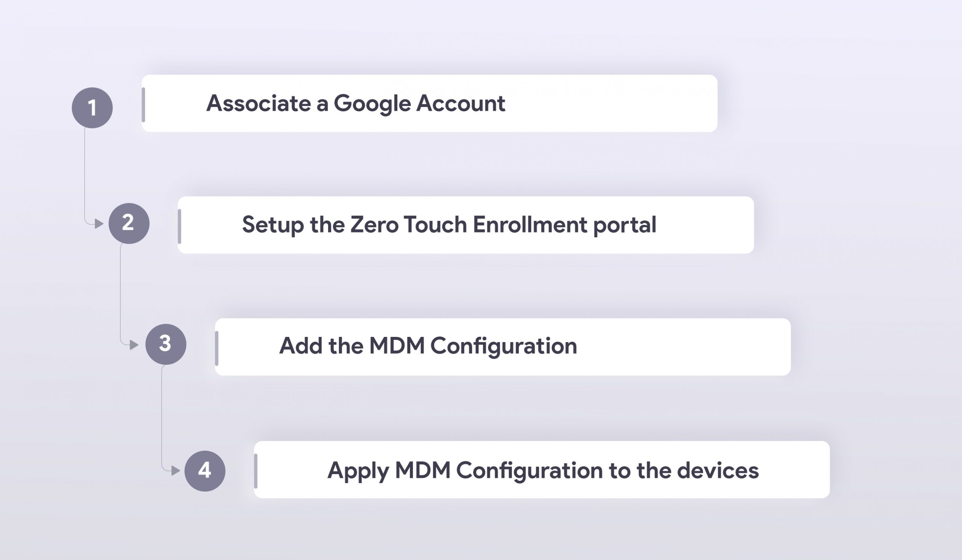Click the arrowhead pointing to step 2
962x560 pixels.
coord(99,223)
